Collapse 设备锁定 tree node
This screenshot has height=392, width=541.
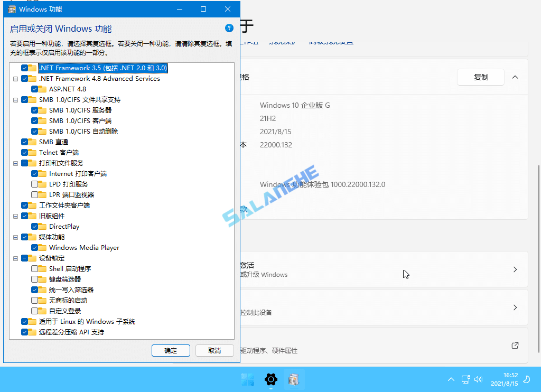[x=15, y=258]
